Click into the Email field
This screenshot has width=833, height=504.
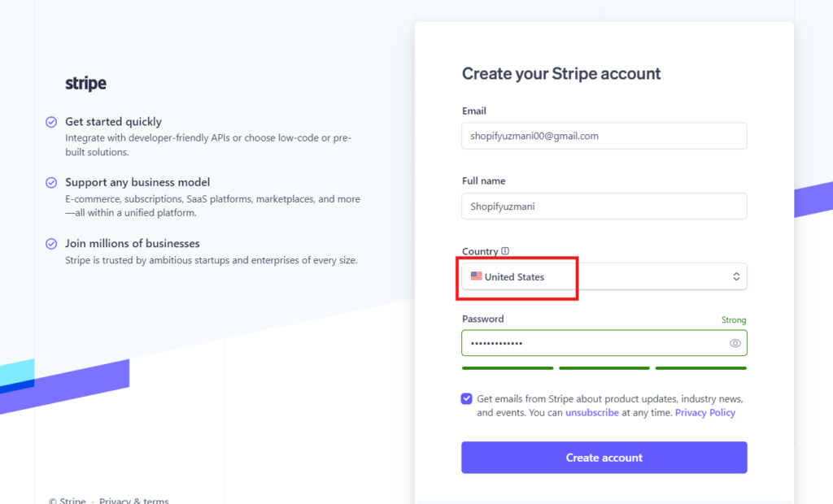(604, 136)
